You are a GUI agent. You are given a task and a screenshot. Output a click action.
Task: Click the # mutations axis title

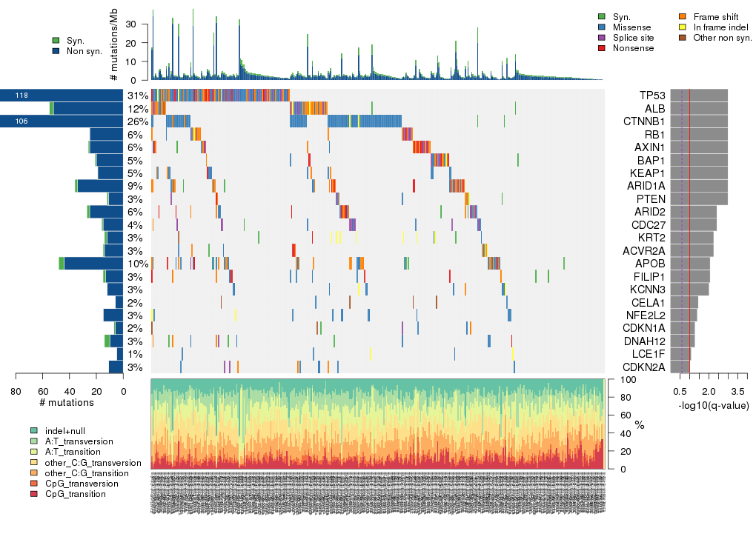pyautogui.click(x=66, y=403)
